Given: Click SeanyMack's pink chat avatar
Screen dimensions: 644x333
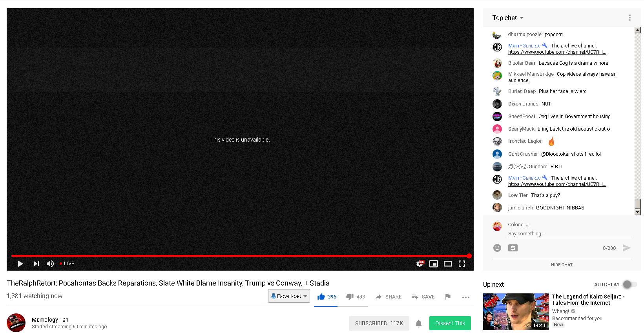Looking at the screenshot, I should pyautogui.click(x=497, y=129).
